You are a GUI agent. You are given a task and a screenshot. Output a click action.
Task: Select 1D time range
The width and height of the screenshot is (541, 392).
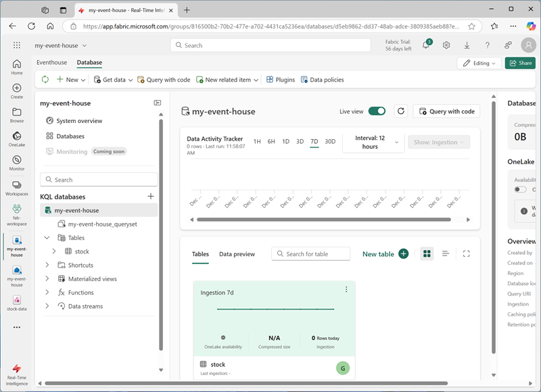coord(285,141)
